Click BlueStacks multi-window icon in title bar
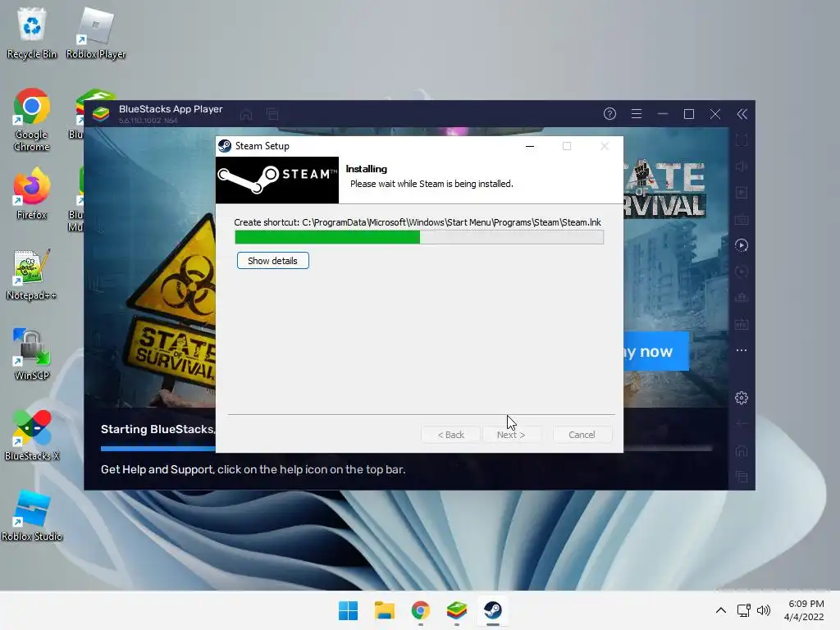 [x=272, y=114]
